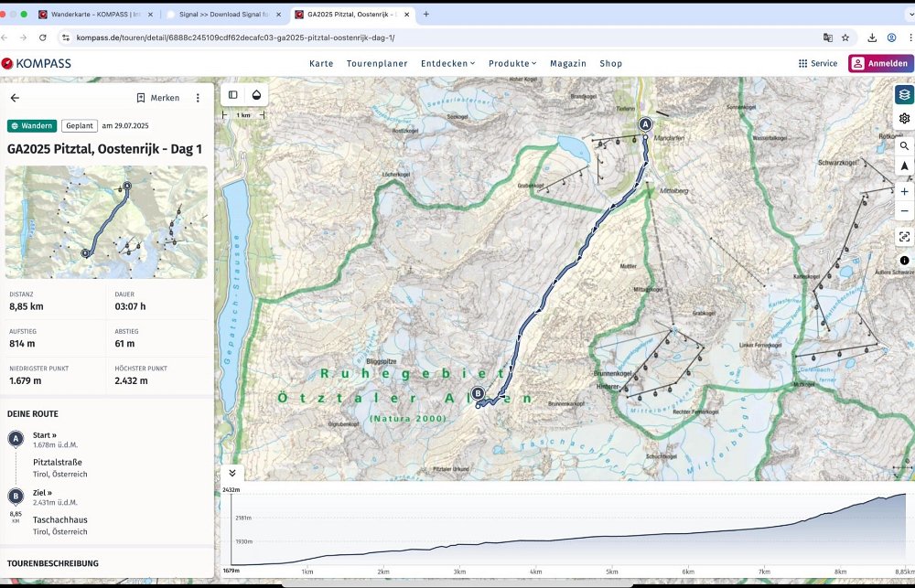
Task: Click the route preview thumbnail
Action: 107,222
